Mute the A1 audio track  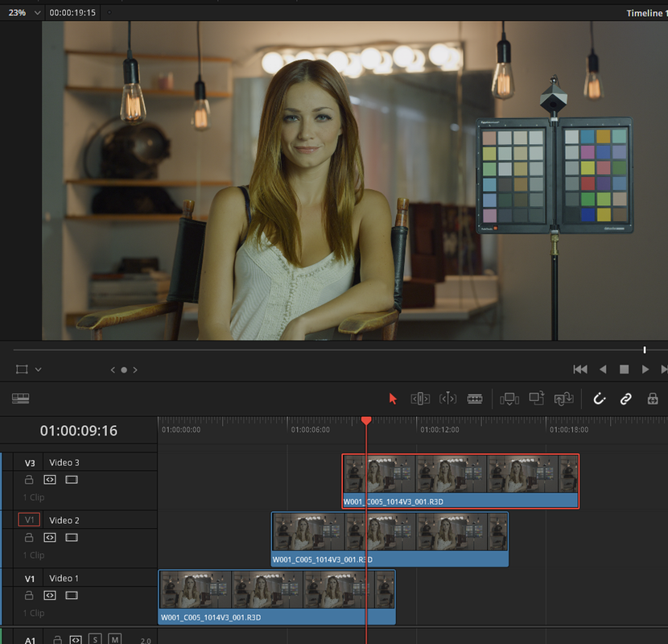(x=114, y=639)
